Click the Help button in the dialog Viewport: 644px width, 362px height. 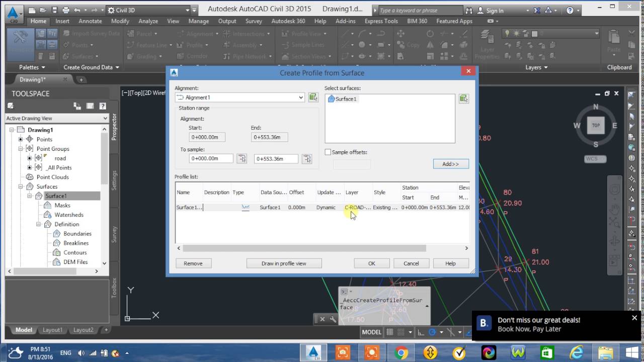(450, 263)
